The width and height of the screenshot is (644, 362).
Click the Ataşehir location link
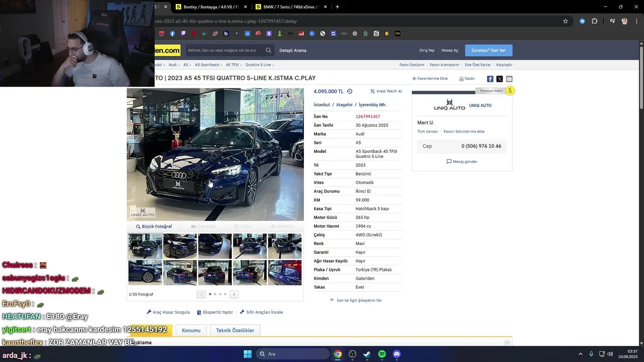click(x=345, y=105)
